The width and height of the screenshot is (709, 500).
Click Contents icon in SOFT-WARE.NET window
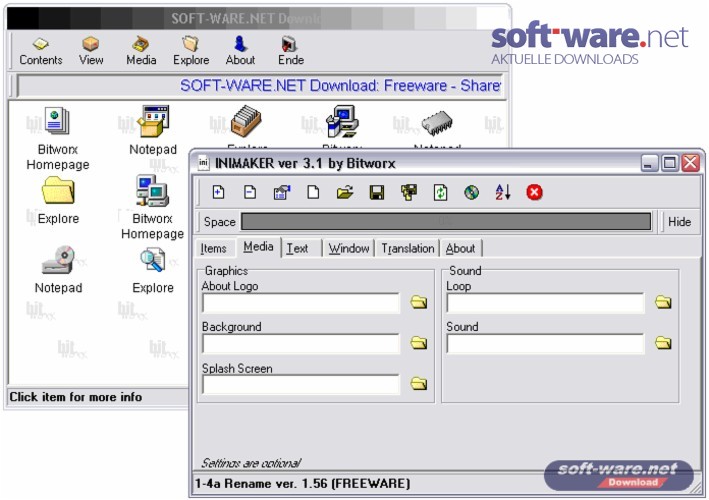(x=41, y=51)
